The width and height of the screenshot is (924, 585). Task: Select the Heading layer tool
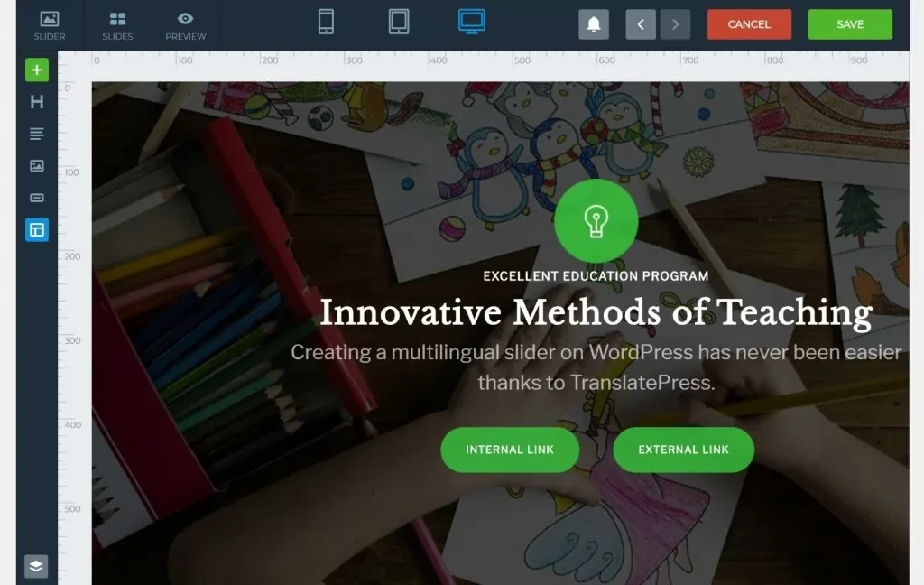click(37, 102)
